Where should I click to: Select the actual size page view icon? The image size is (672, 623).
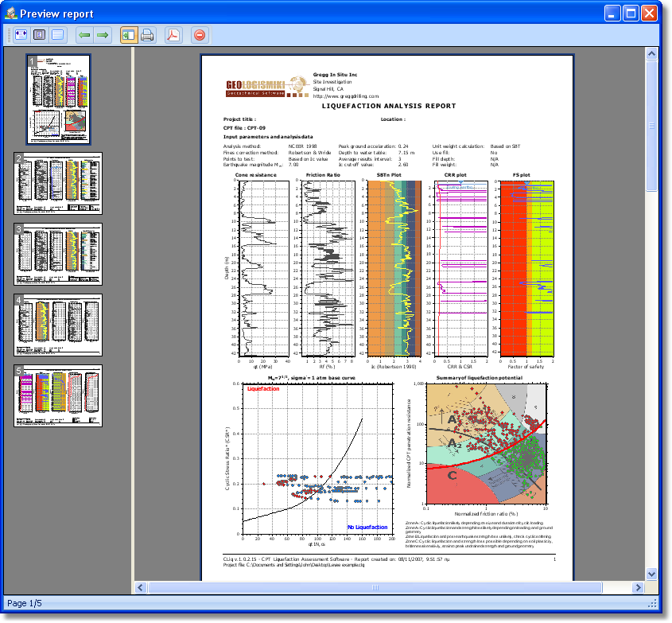pyautogui.click(x=58, y=35)
